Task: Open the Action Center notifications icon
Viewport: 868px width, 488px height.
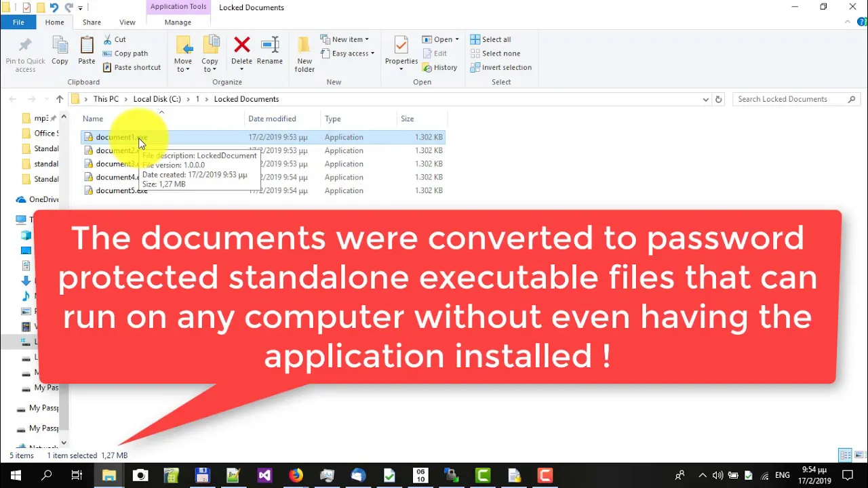Action: tap(847, 475)
